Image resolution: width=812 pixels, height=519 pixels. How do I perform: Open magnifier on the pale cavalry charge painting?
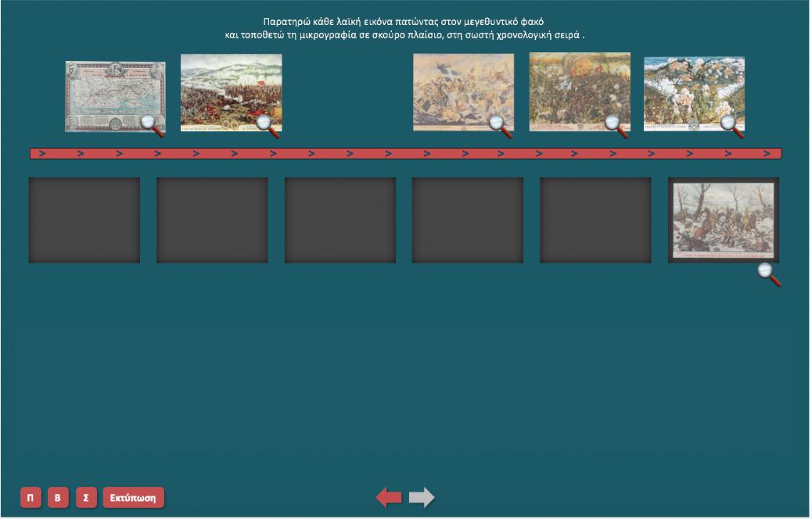tap(500, 126)
